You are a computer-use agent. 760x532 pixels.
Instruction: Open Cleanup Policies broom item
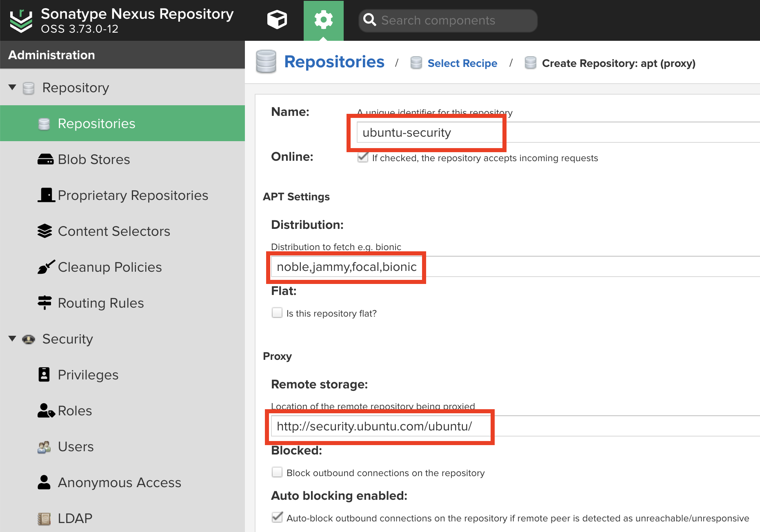[109, 267]
